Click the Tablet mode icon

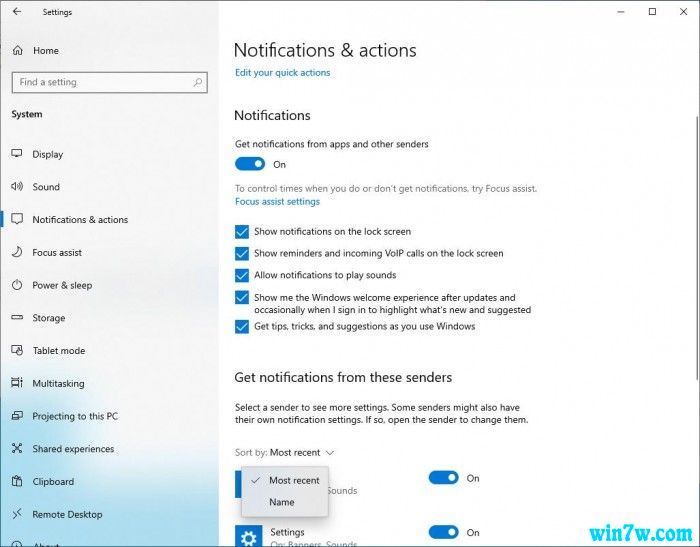point(17,350)
